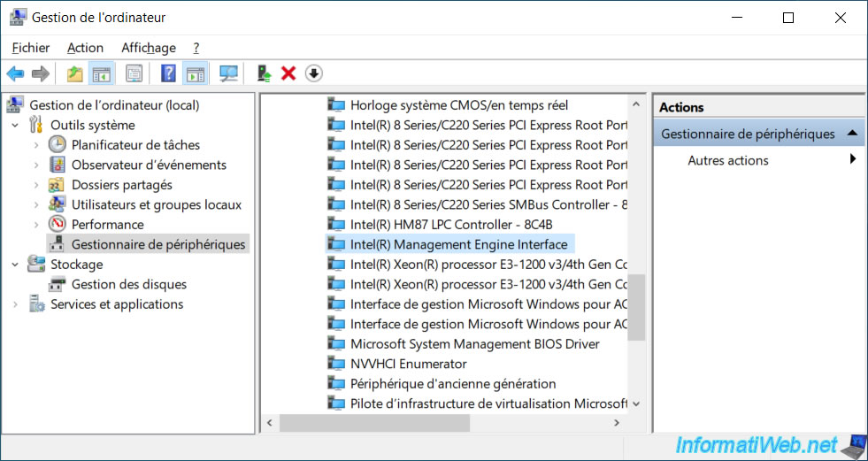This screenshot has height=461, width=868.
Task: Select Services et applications
Action: tap(117, 304)
